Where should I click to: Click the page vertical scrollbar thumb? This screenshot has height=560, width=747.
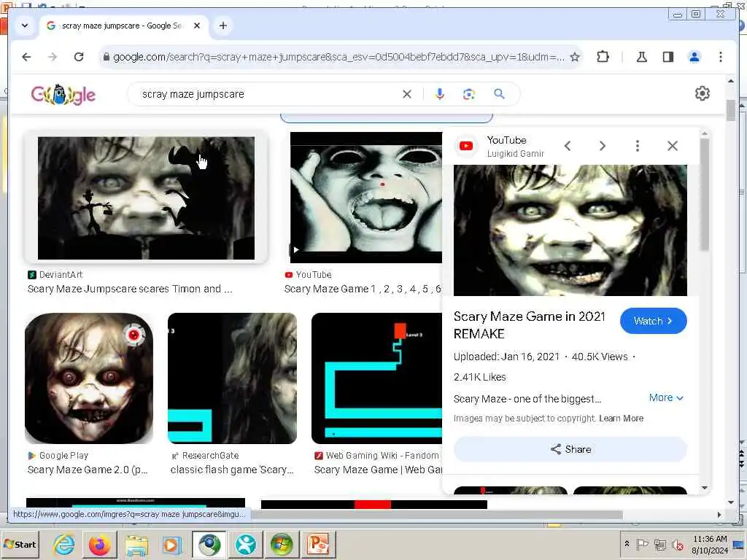(731, 111)
